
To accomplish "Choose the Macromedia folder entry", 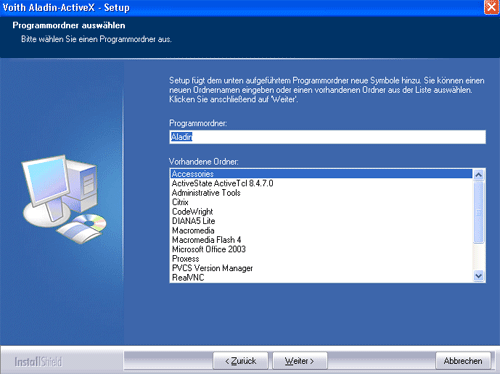I will 321,230.
